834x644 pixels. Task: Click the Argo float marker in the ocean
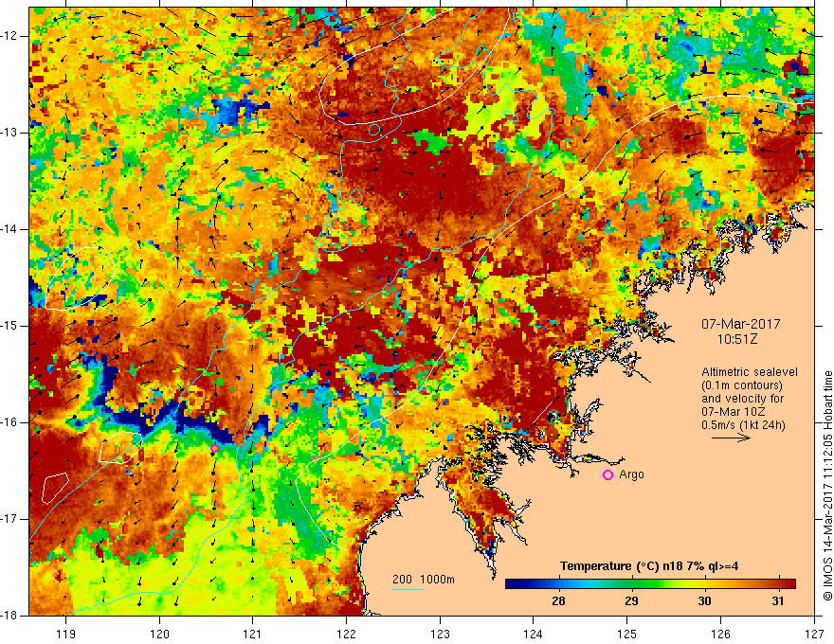coord(214,449)
